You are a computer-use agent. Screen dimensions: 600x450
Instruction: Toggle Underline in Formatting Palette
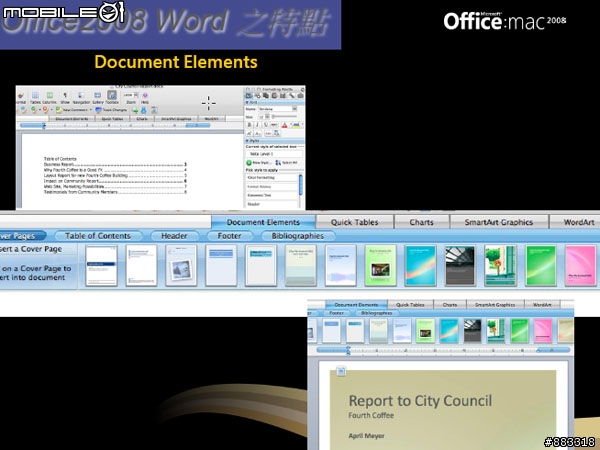point(266,125)
